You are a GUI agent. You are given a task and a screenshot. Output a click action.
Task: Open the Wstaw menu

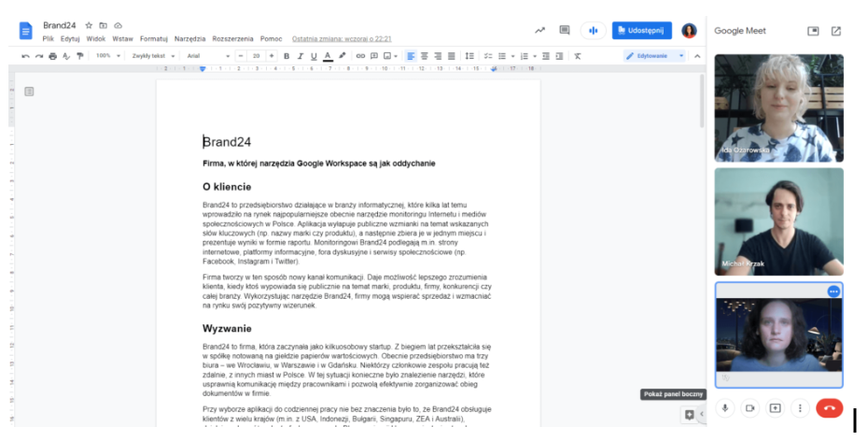click(122, 39)
